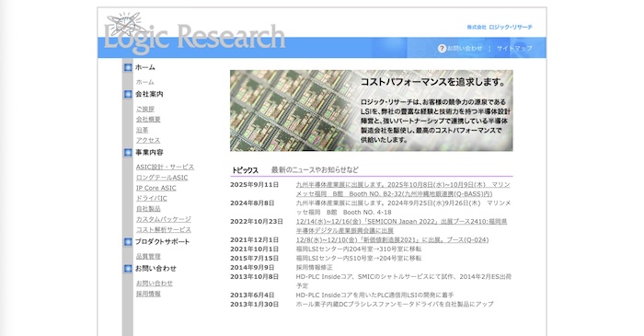Click the date 2021年12月1日

pyautogui.click(x=254, y=240)
